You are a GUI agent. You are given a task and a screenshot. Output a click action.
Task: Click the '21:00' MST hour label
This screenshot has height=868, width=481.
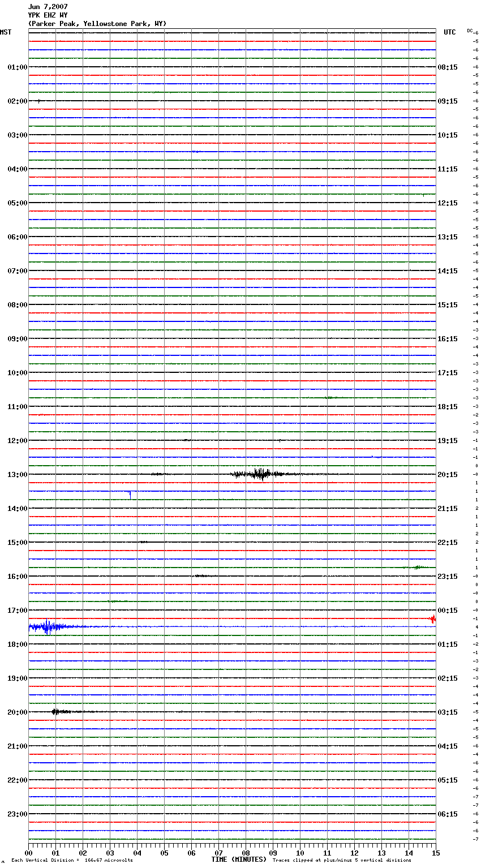coord(18,746)
